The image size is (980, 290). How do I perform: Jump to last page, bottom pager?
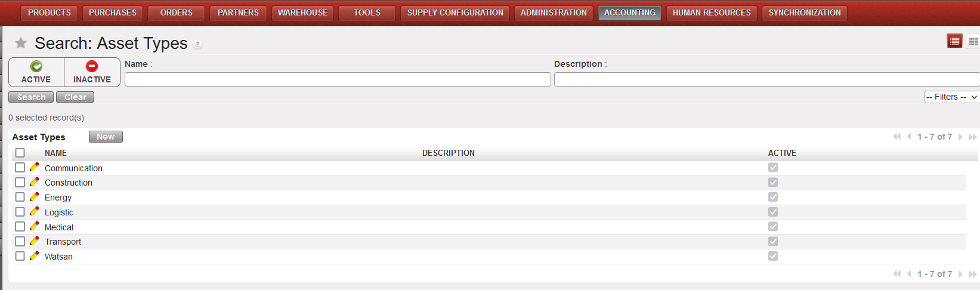coord(972,274)
